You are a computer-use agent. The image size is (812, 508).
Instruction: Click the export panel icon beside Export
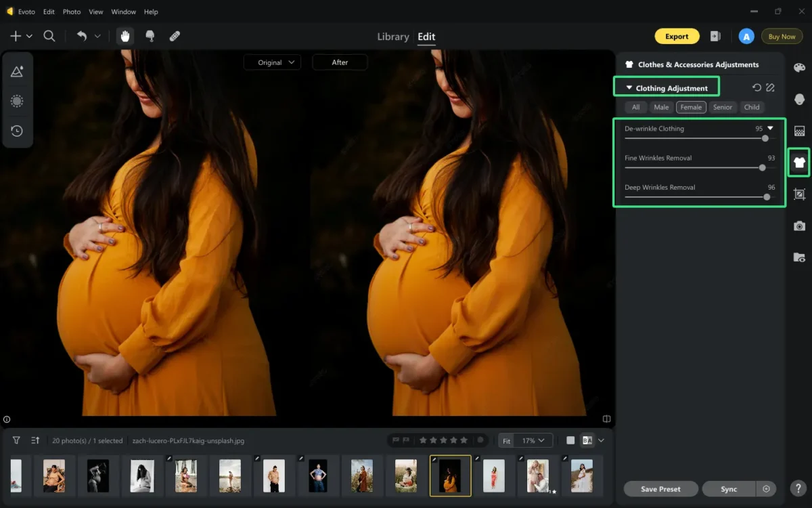point(715,37)
